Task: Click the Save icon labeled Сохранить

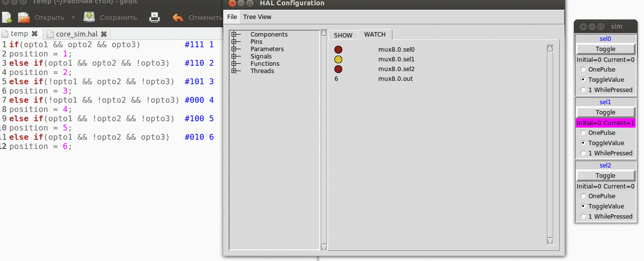Action: [x=89, y=18]
